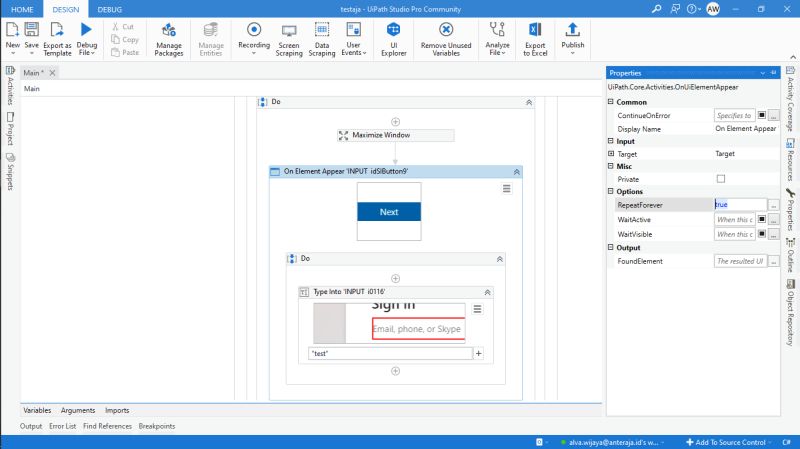Collapse the Type Into activity
The height and width of the screenshot is (449, 800).
[487, 292]
